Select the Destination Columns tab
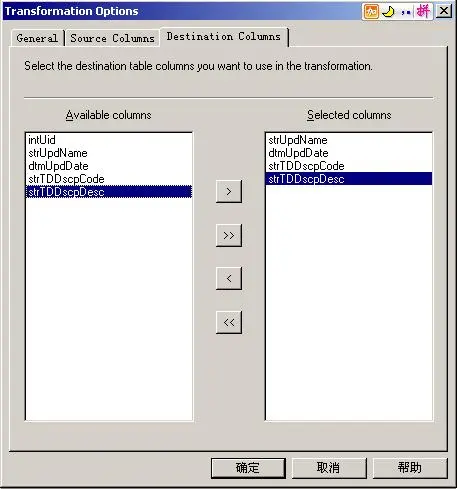The image size is (458, 489). [224, 37]
